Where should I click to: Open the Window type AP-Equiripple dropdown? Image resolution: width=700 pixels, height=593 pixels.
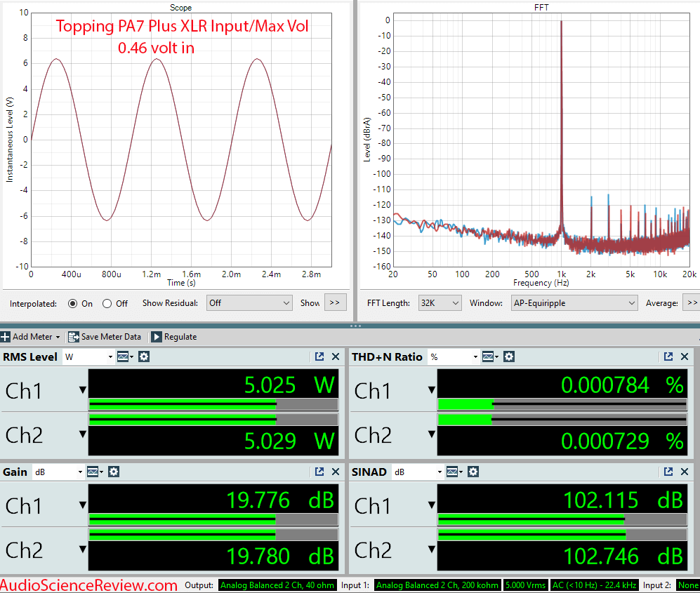(x=574, y=303)
